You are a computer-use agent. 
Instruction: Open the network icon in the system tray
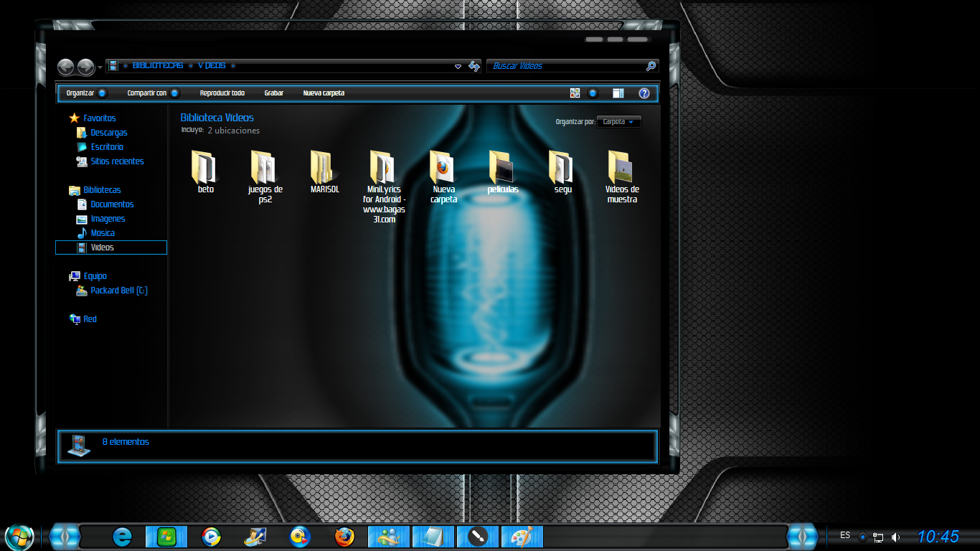click(x=878, y=537)
